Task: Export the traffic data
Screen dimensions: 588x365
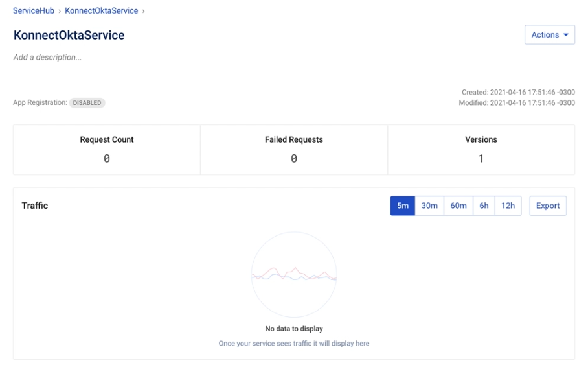Action: 547,206
